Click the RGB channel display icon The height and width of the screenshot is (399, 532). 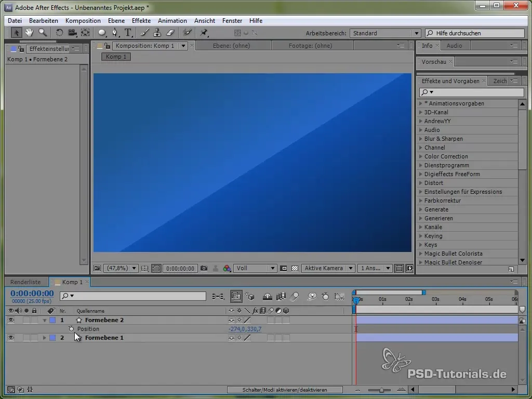pyautogui.click(x=227, y=269)
